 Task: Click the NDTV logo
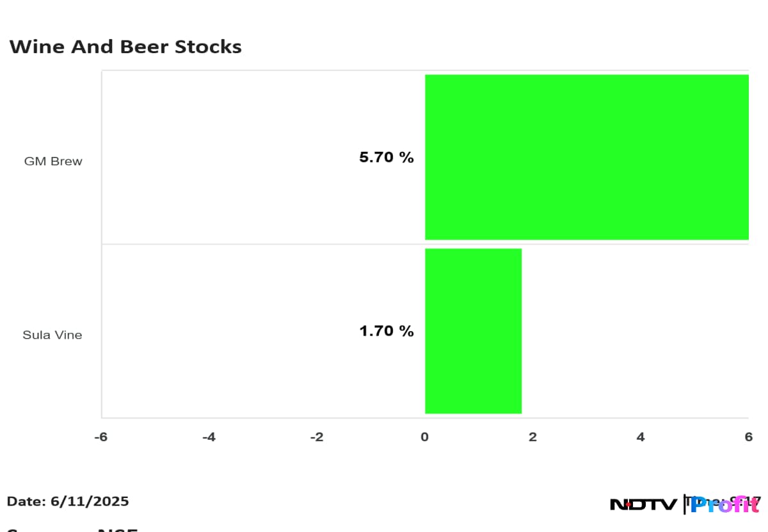point(643,504)
